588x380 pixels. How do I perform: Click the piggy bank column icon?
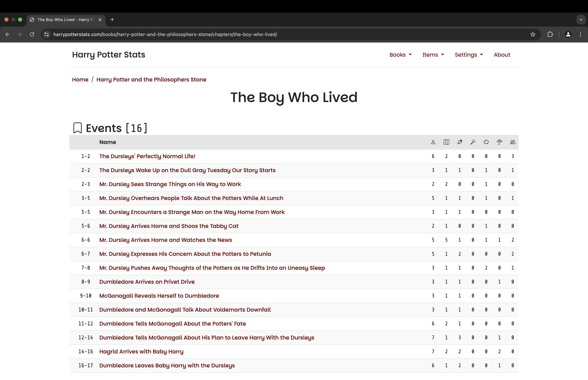click(486, 142)
